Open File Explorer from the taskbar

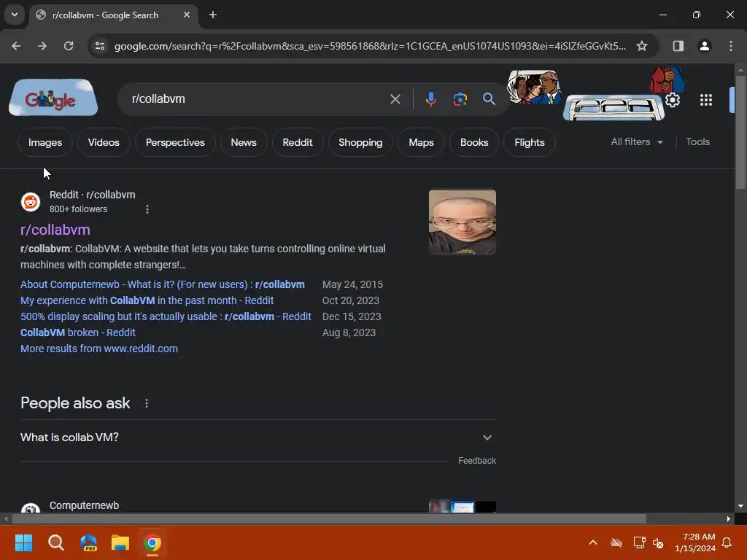[120, 542]
